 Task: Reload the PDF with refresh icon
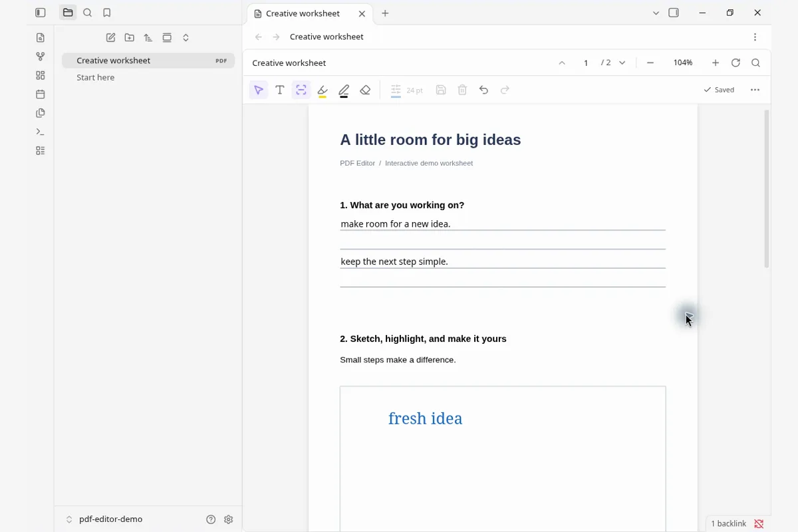click(735, 63)
